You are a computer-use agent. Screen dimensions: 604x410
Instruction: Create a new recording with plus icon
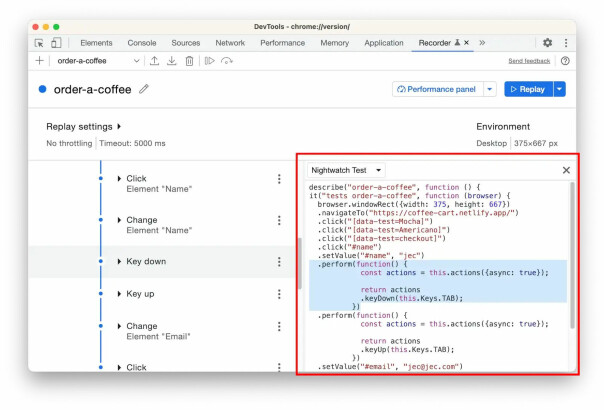click(x=39, y=61)
